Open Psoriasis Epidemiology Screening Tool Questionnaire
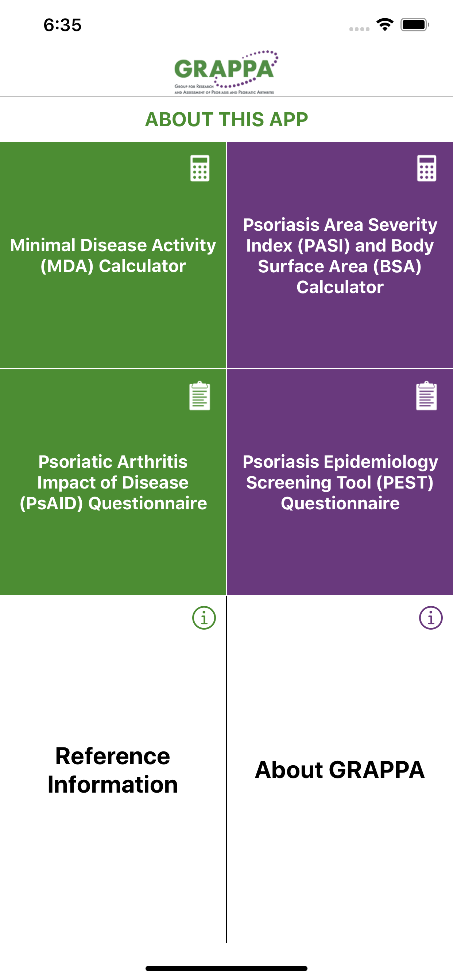The image size is (453, 980). (340, 482)
